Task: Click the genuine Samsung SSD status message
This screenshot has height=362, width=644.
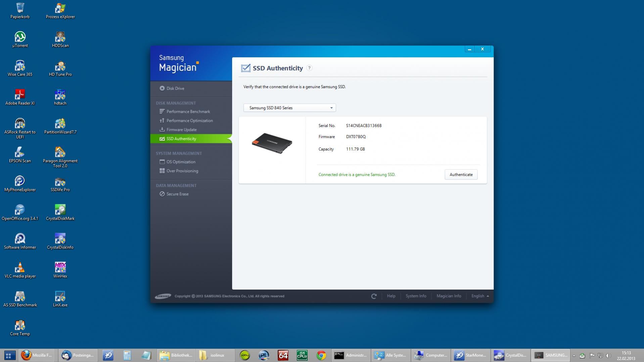Action: tap(357, 174)
